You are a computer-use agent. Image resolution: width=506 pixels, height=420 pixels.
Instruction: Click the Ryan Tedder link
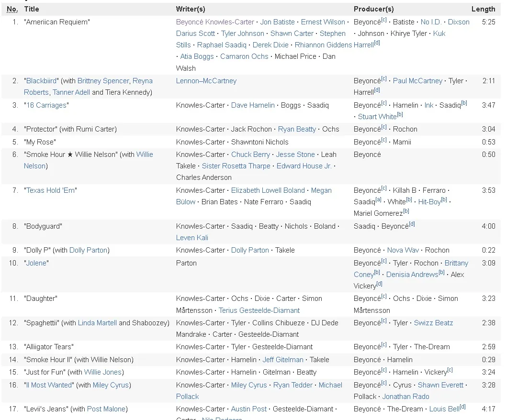[292, 385]
